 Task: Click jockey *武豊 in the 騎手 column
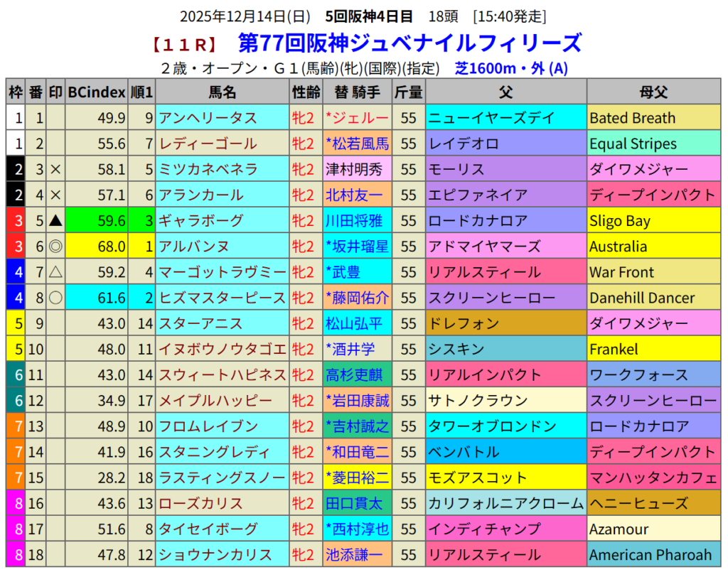(x=343, y=272)
